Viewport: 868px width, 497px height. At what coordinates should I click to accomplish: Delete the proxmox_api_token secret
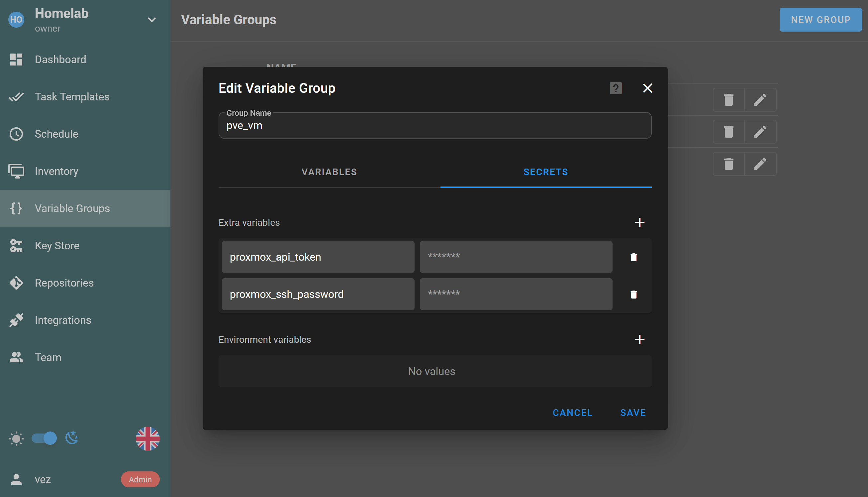point(633,257)
